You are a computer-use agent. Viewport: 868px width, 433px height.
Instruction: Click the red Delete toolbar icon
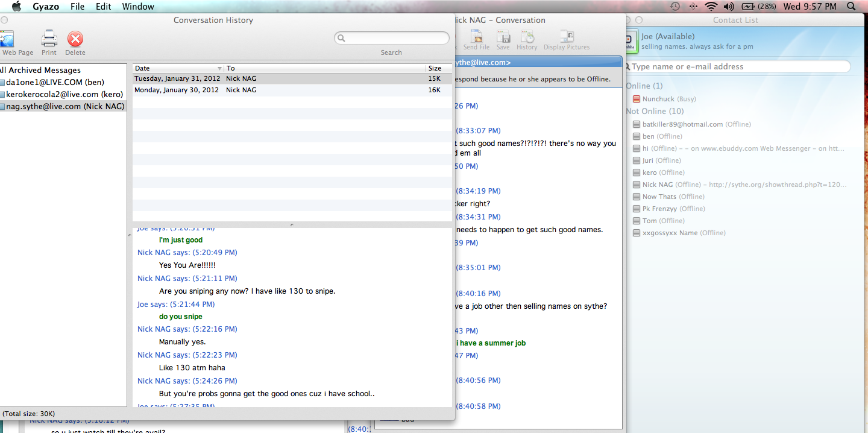click(x=75, y=39)
